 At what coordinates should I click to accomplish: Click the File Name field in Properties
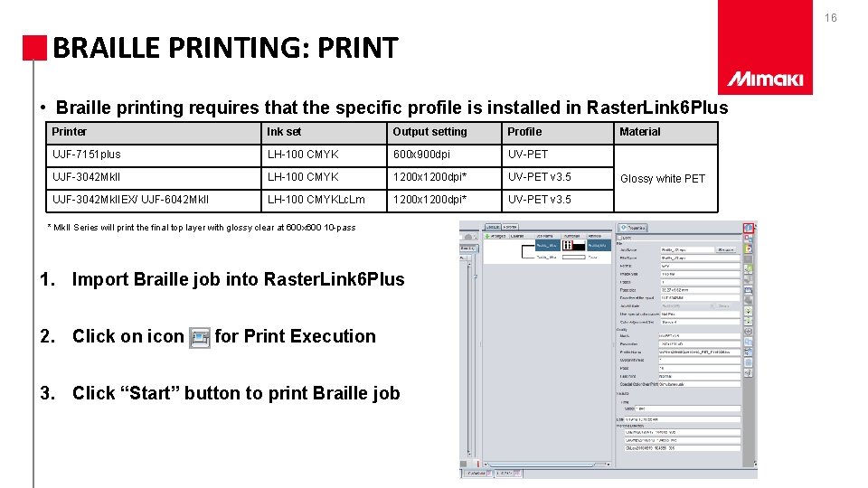[700, 258]
